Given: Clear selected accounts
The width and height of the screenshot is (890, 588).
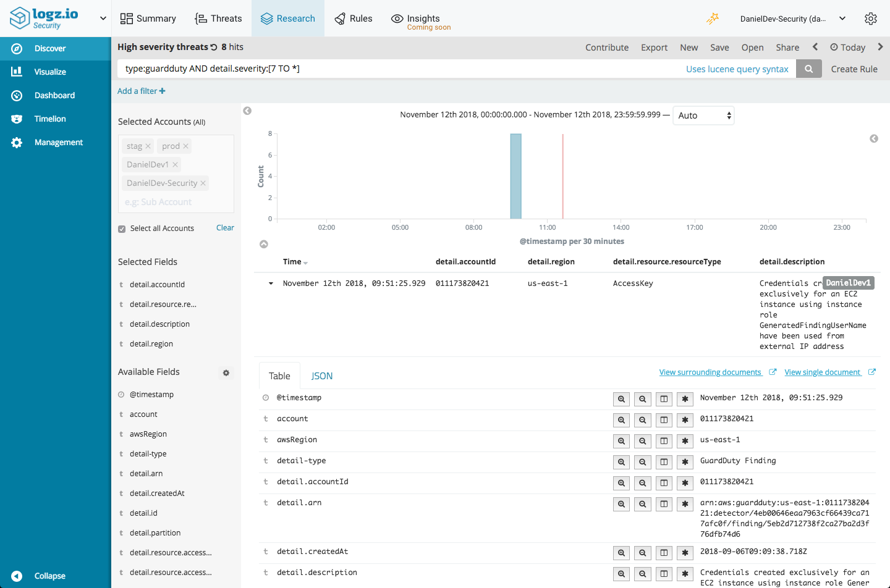Looking at the screenshot, I should pyautogui.click(x=225, y=228).
